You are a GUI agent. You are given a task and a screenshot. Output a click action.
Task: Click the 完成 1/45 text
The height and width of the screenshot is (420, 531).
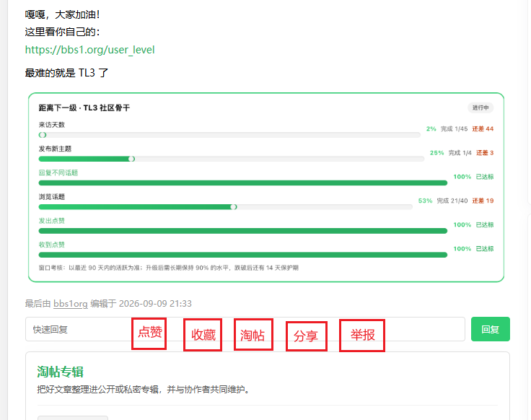[x=454, y=128]
